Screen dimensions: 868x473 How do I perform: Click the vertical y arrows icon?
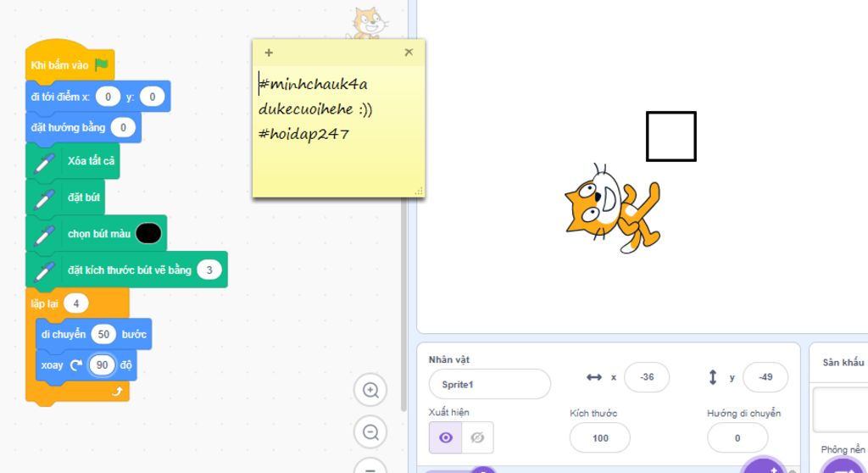coord(713,377)
